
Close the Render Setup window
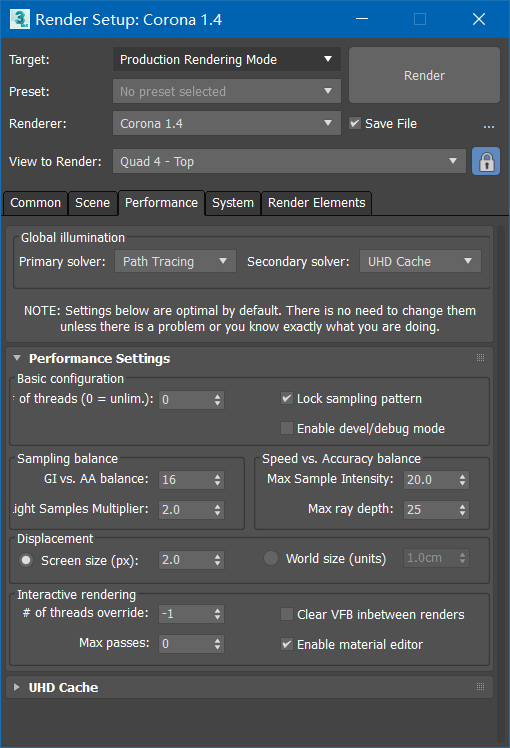(479, 19)
